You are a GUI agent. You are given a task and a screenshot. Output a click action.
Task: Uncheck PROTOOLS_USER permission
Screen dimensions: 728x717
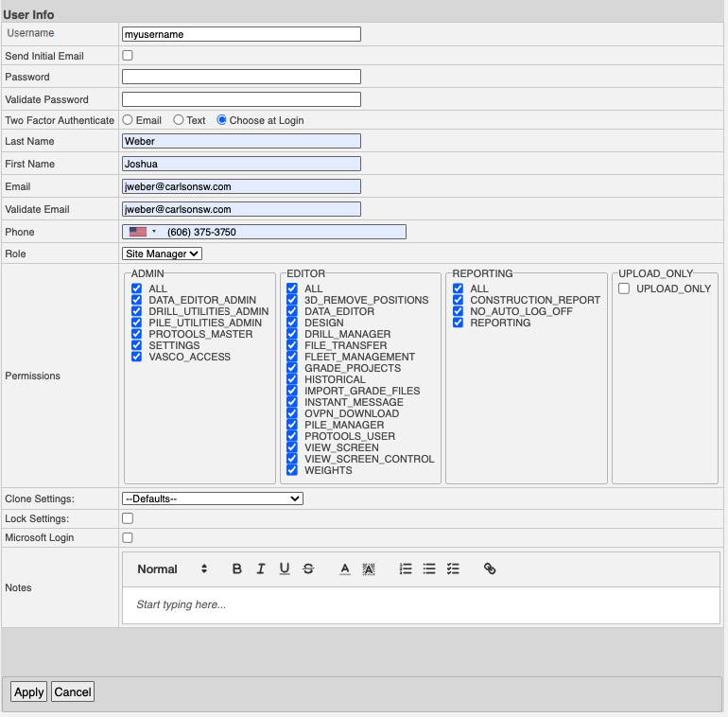292,436
